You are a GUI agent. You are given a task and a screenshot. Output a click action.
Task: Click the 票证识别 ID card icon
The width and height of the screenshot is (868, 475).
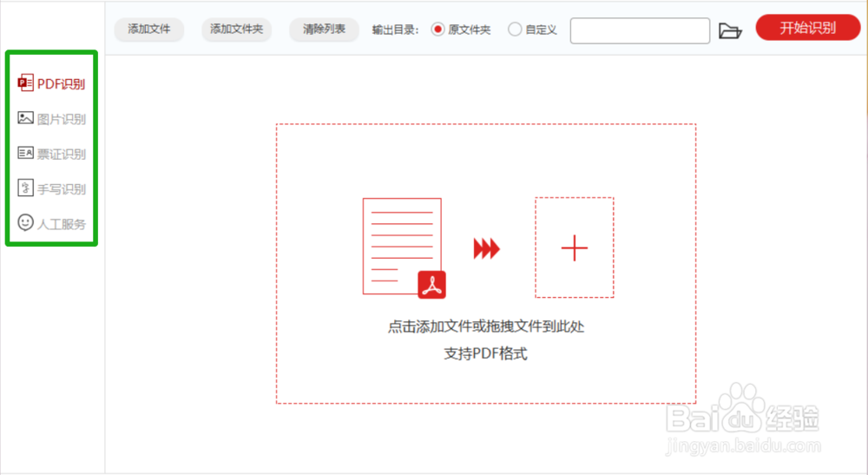[x=25, y=153]
